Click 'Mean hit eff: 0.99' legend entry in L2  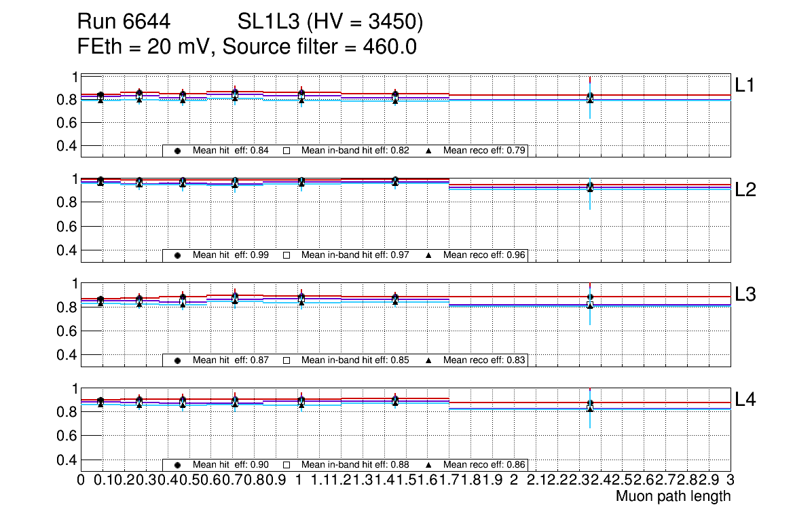231,256
